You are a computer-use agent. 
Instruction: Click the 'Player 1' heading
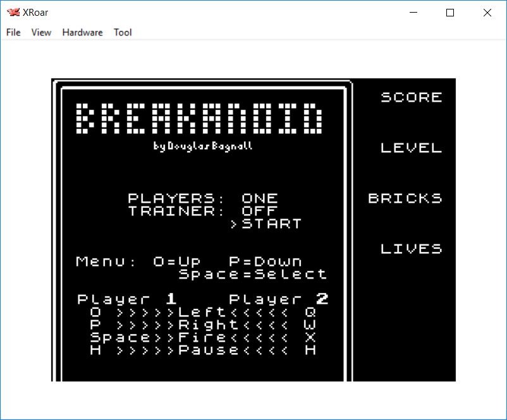pos(127,299)
